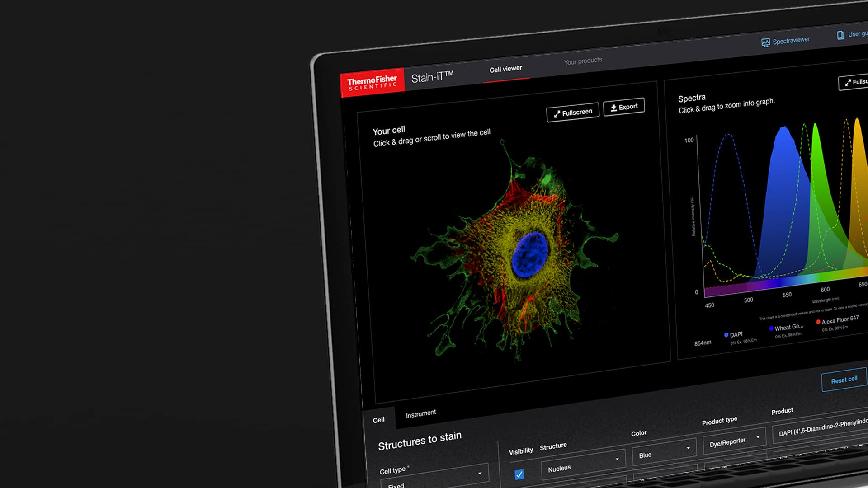Open the Your products tab
Image resolution: width=868 pixels, height=488 pixels.
pyautogui.click(x=583, y=61)
